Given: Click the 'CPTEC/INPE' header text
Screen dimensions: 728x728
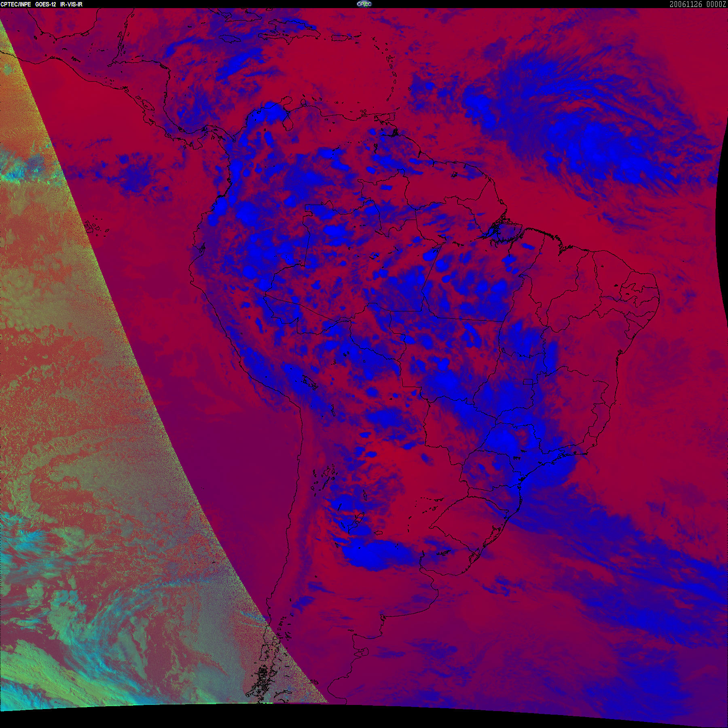Looking at the screenshot, I should [x=16, y=4].
